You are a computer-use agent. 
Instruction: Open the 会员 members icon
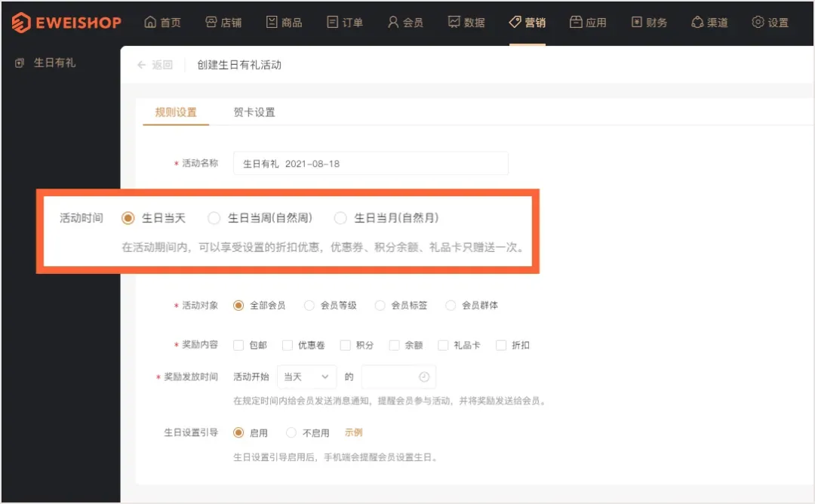393,22
